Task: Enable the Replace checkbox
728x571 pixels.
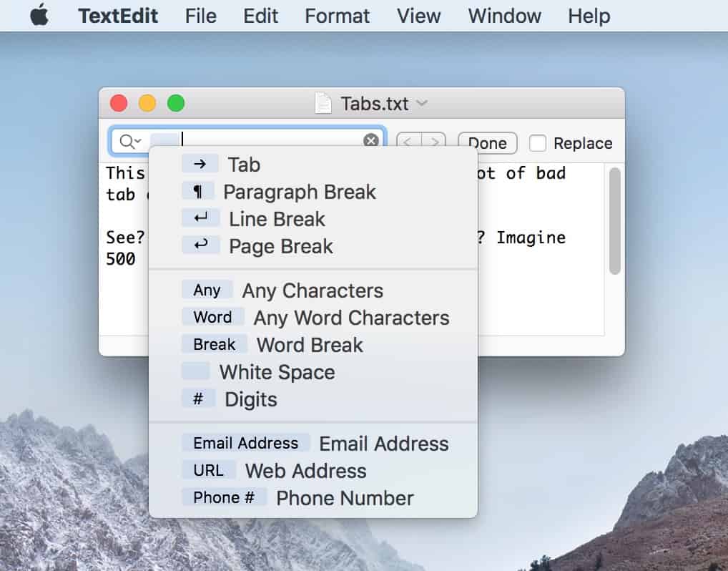Action: [x=538, y=143]
